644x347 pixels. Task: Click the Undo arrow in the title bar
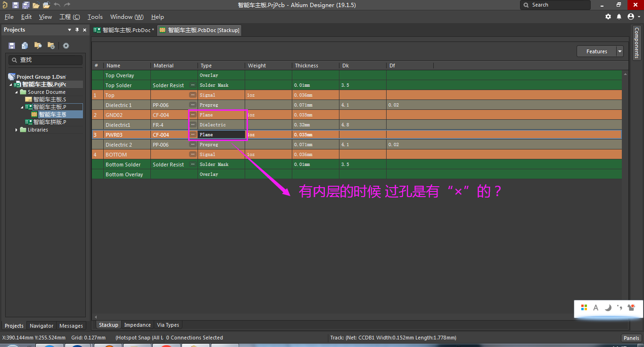click(57, 5)
